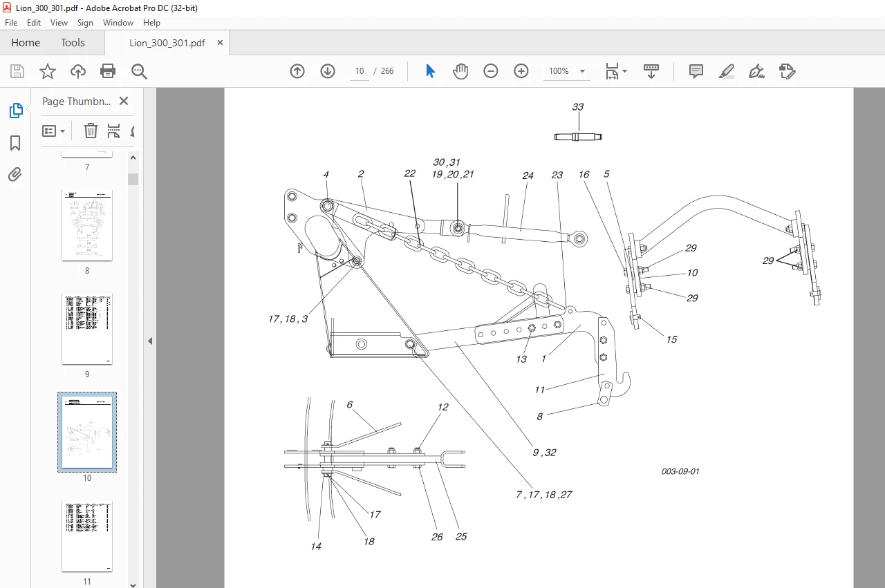Select the page 8 thumbnail
Screen dimensions: 885x588
(x=87, y=225)
